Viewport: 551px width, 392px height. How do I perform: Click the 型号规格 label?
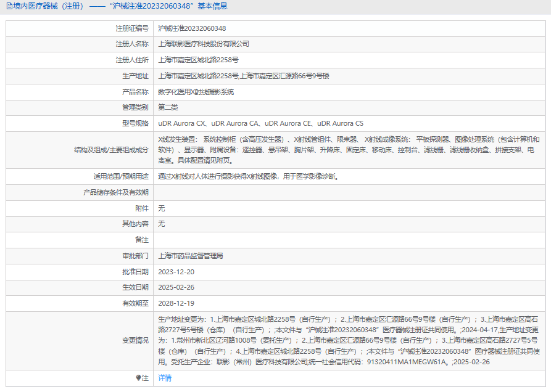(135, 123)
